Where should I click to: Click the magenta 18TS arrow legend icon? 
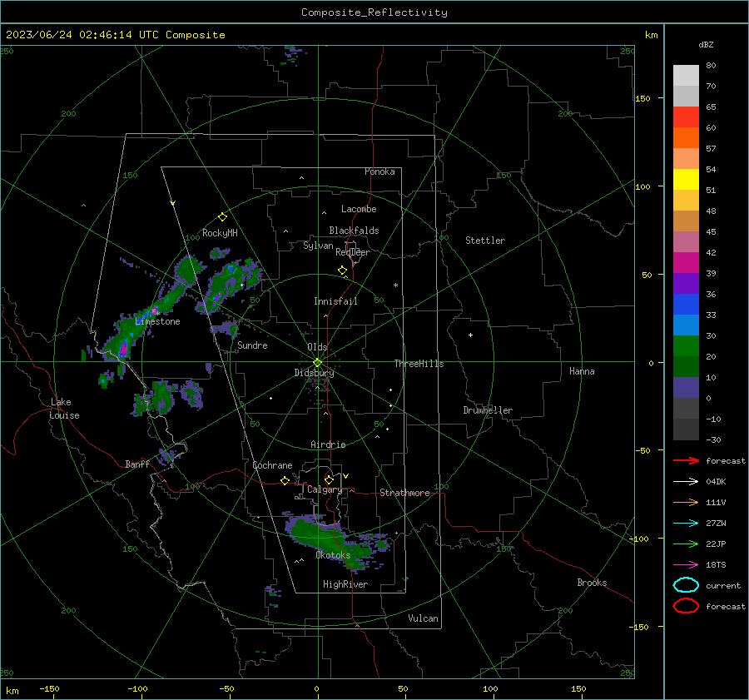coord(686,565)
